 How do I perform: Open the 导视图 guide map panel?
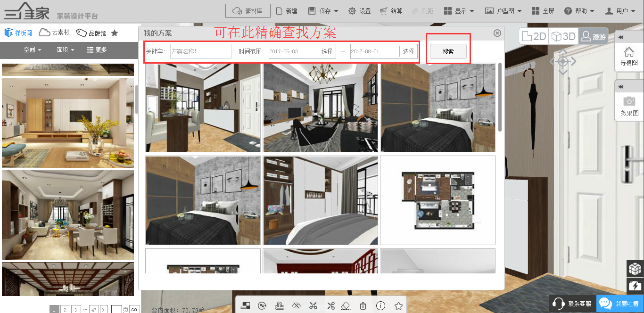629,57
